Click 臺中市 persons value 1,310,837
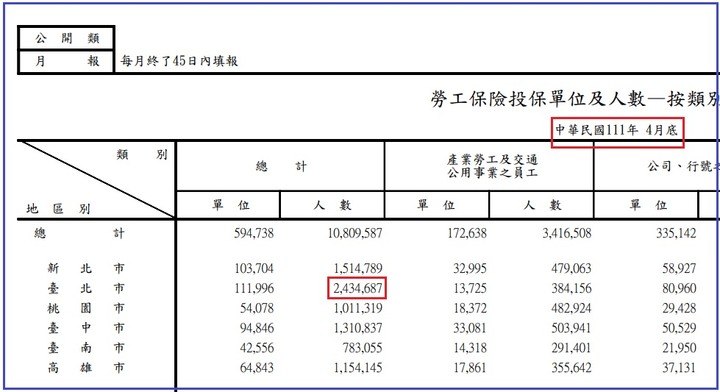The width and height of the screenshot is (720, 392). (358, 328)
